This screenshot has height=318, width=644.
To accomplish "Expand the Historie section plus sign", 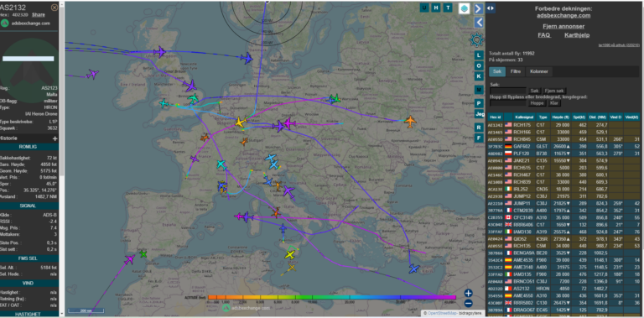I will tap(55, 138).
